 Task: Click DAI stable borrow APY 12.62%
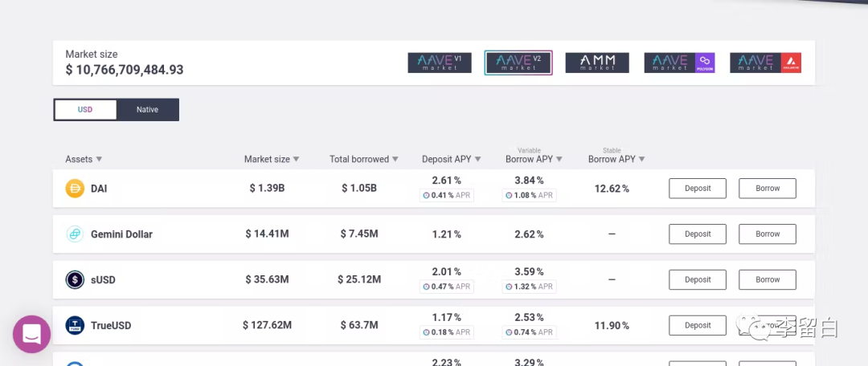[x=612, y=189]
